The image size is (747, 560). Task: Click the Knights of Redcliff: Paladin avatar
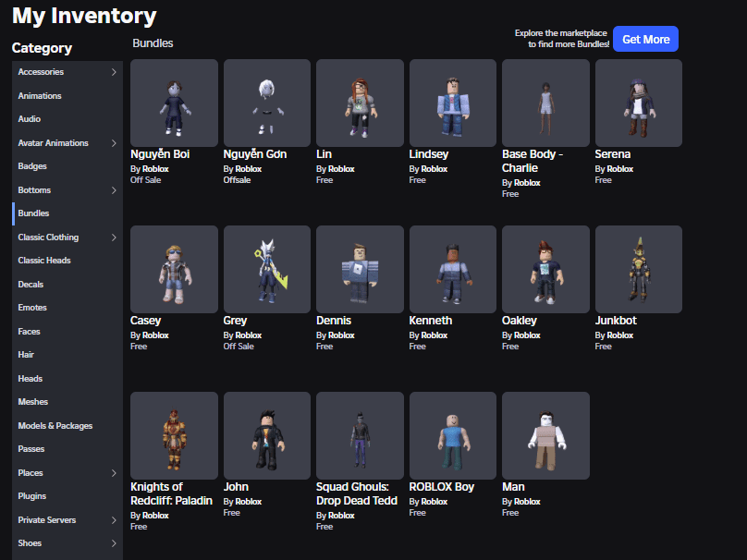[174, 435]
